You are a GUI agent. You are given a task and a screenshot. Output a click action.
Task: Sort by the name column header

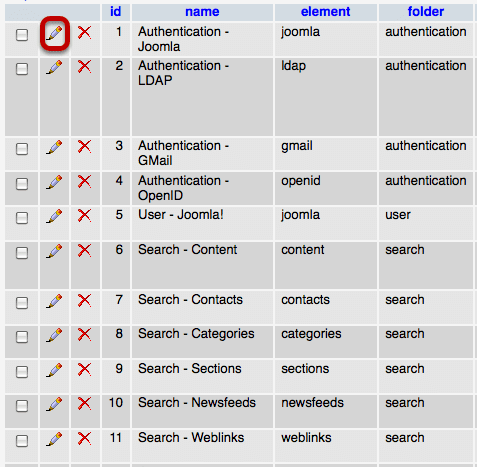[x=202, y=12]
